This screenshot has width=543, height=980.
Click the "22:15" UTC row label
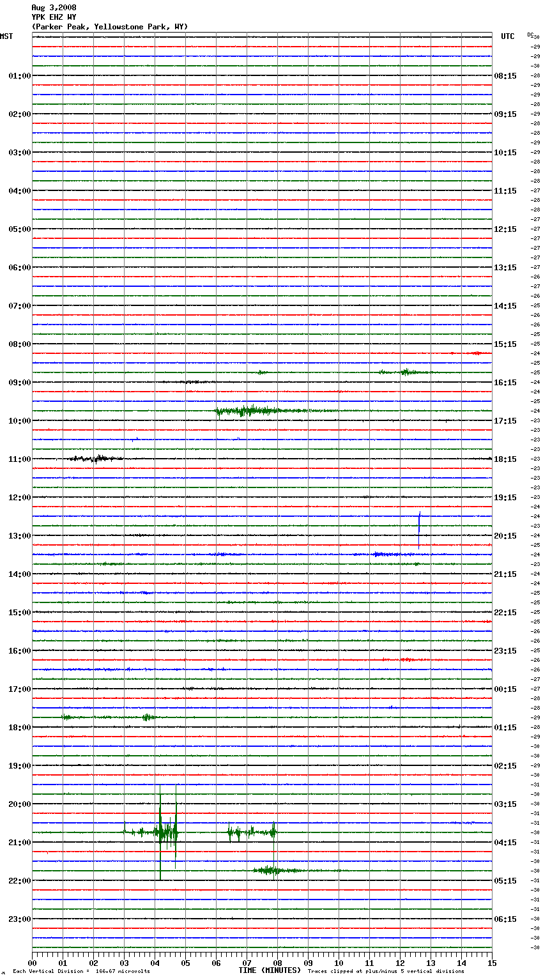click(505, 613)
